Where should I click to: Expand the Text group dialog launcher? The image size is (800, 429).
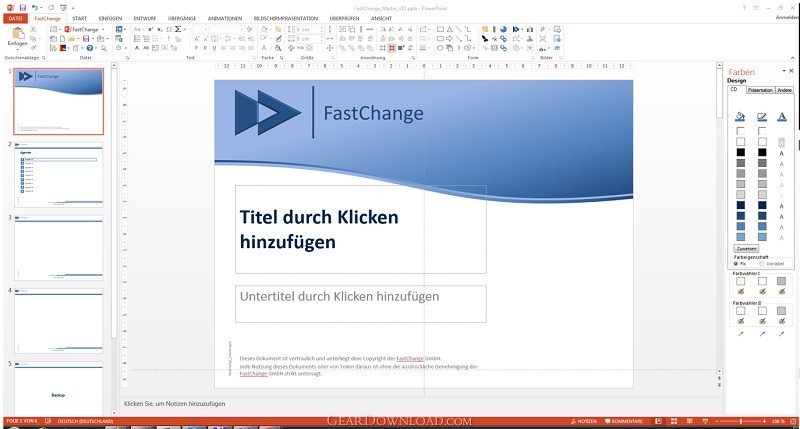pos(256,58)
